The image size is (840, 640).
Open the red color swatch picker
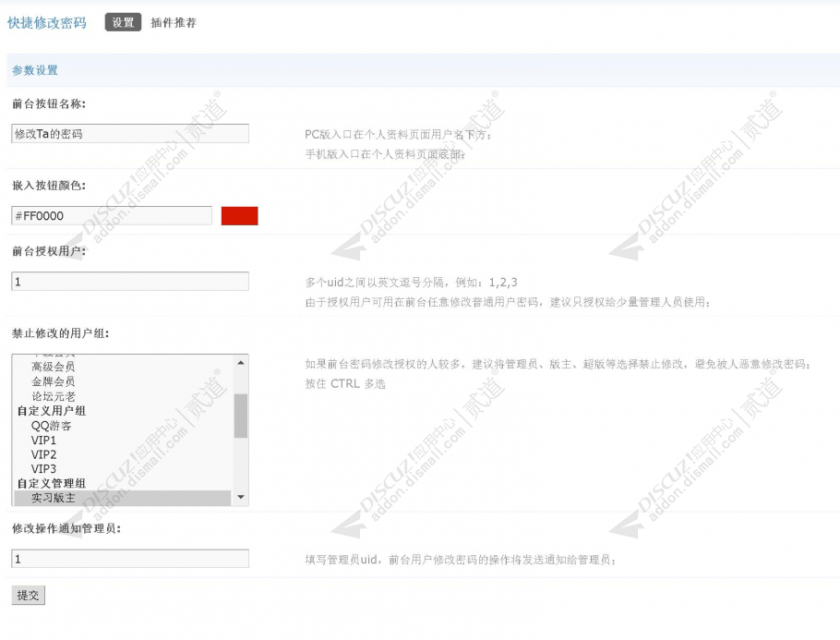tap(239, 215)
